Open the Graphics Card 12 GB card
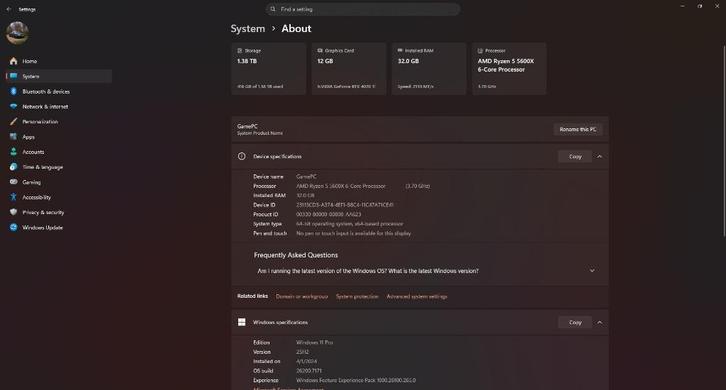Screen dimensions: 726x390 (x=349, y=69)
